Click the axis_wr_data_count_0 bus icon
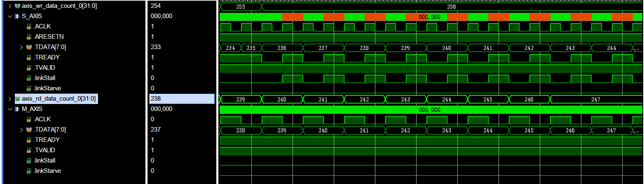 [x=17, y=6]
